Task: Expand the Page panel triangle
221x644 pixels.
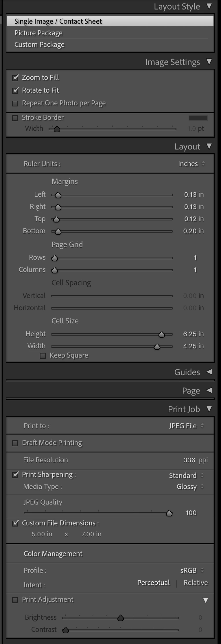Action: point(209,391)
